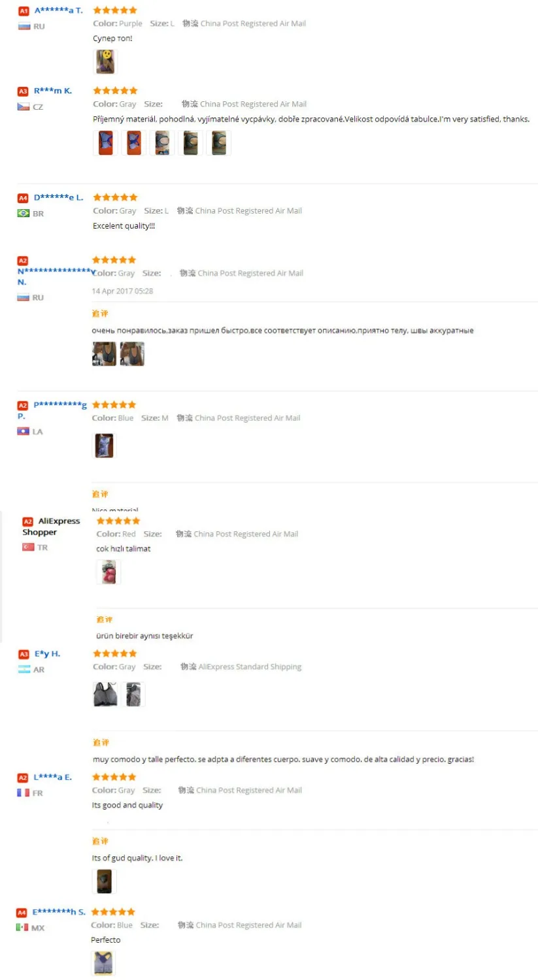This screenshot has height=980, width=538.
Task: Click the Argentina flag next to AR
Action: [x=24, y=669]
